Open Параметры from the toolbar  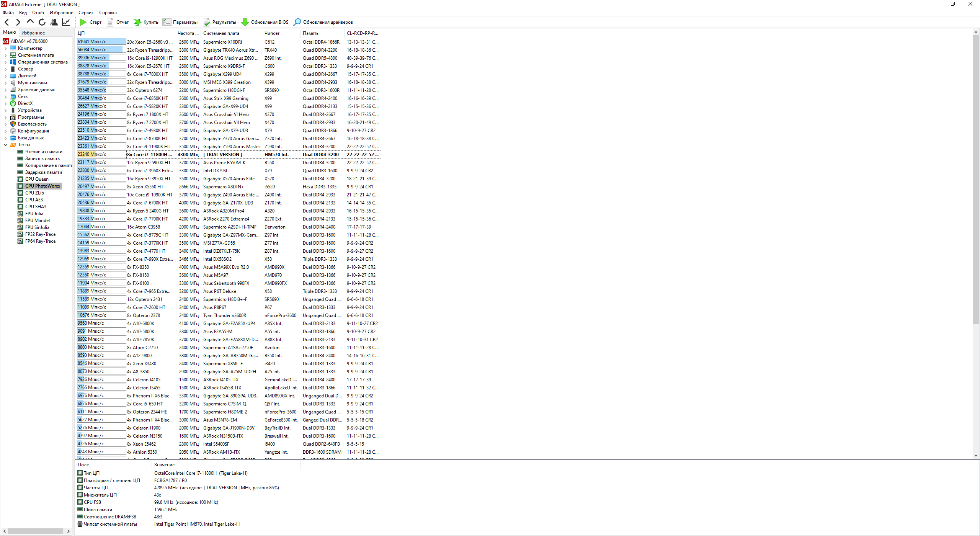tap(180, 22)
